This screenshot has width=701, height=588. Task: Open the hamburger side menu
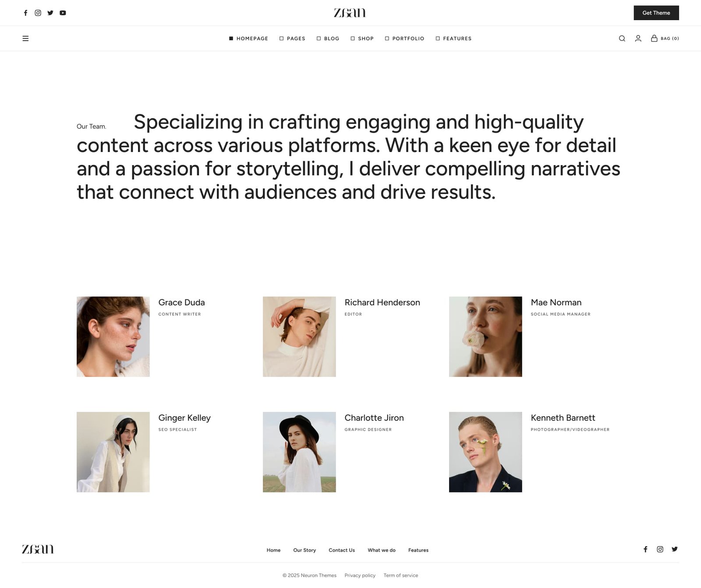[x=25, y=39]
